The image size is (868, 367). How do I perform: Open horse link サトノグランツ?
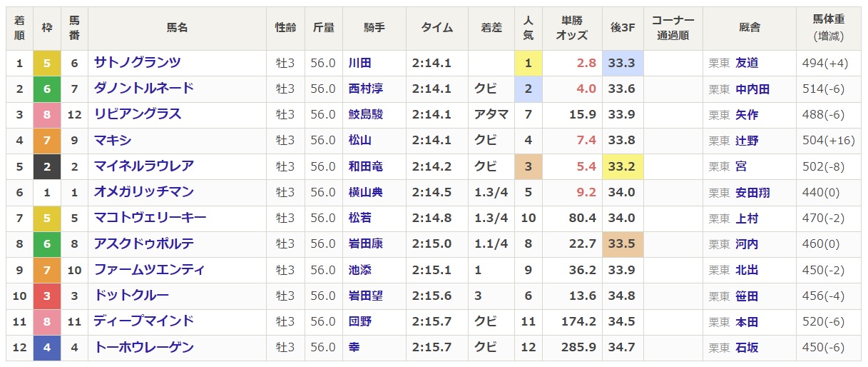137,63
